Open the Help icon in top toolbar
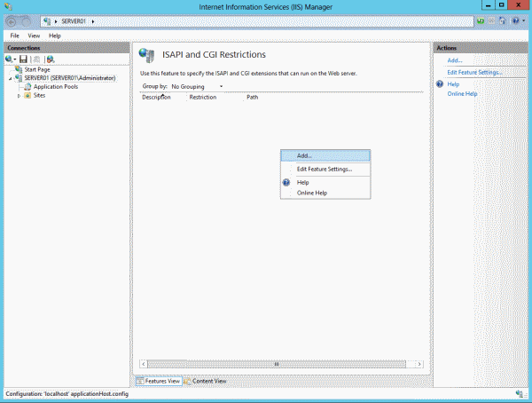Screen dimensions: 532x403 515,21
